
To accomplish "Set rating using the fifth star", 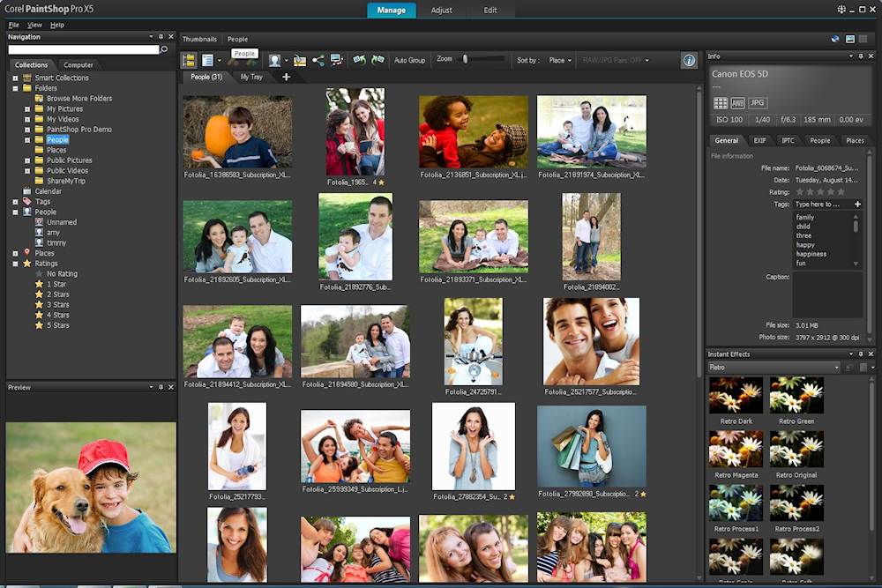I will tap(841, 191).
